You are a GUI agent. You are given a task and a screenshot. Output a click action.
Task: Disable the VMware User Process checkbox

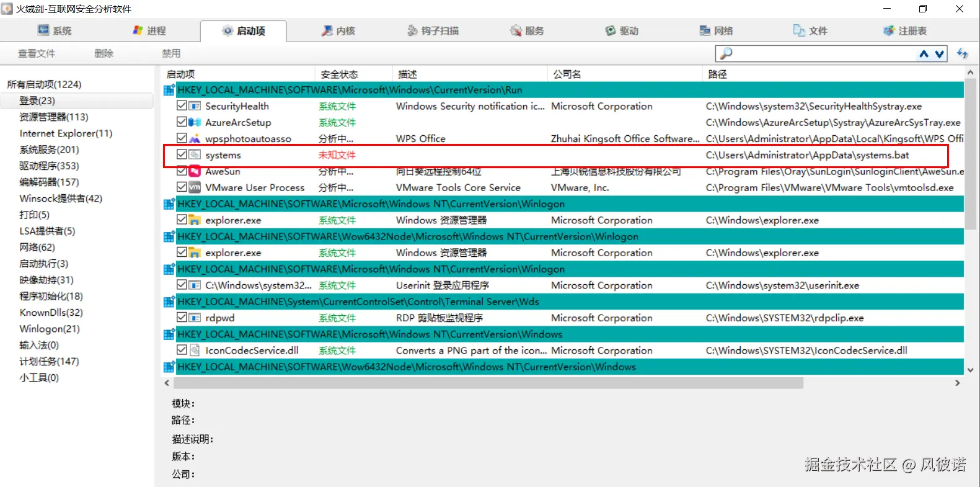point(182,187)
